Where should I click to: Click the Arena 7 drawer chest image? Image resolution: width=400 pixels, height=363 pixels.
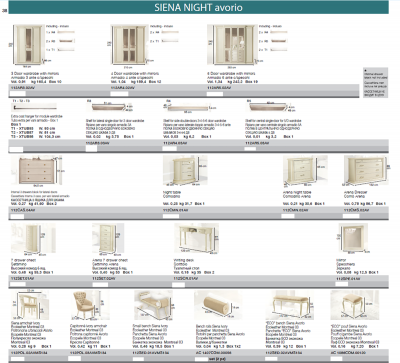(x=108, y=238)
